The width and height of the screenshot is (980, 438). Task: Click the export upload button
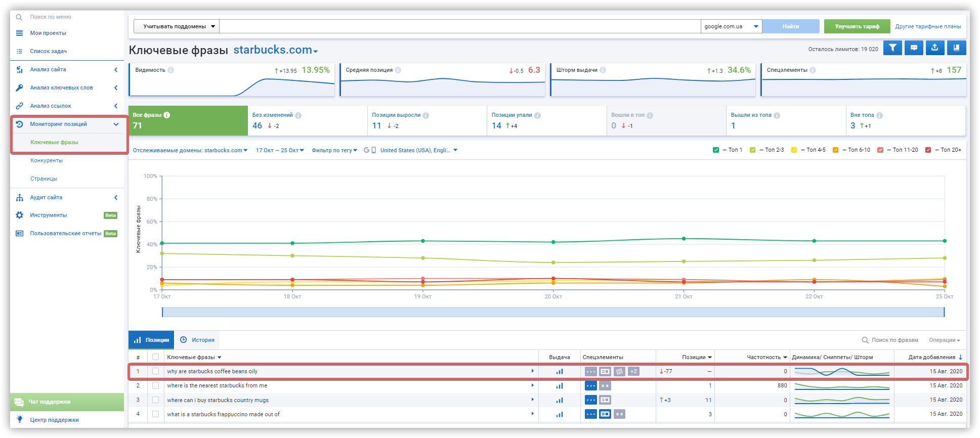(935, 48)
